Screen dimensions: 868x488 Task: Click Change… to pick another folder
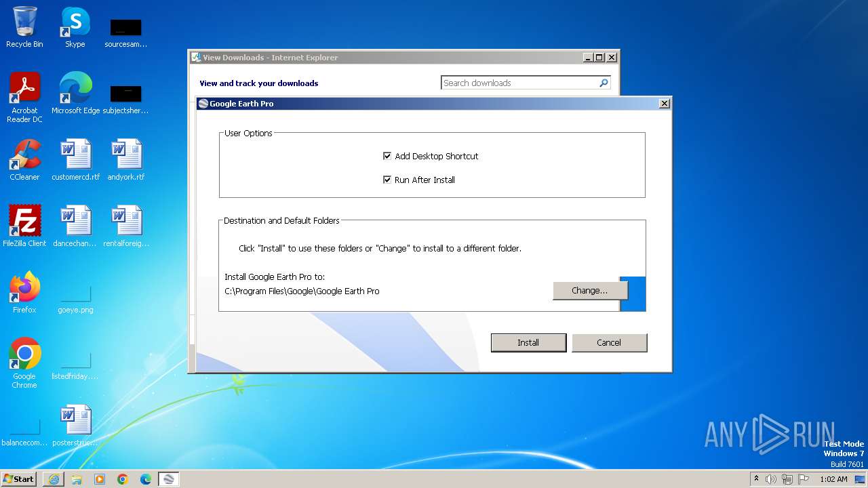(x=590, y=290)
